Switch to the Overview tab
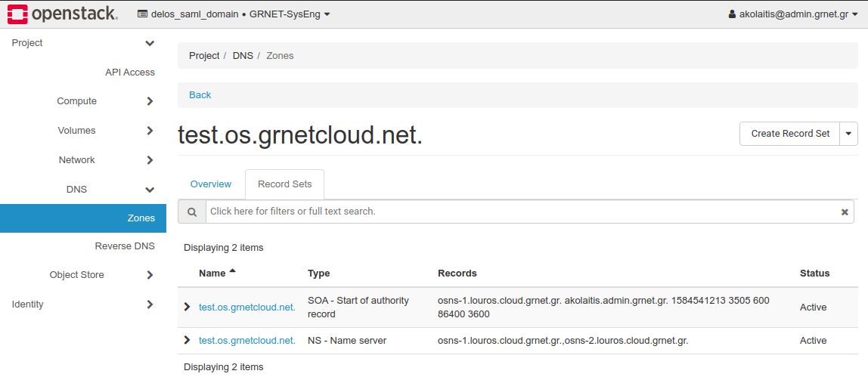This screenshot has height=377, width=868. click(211, 184)
